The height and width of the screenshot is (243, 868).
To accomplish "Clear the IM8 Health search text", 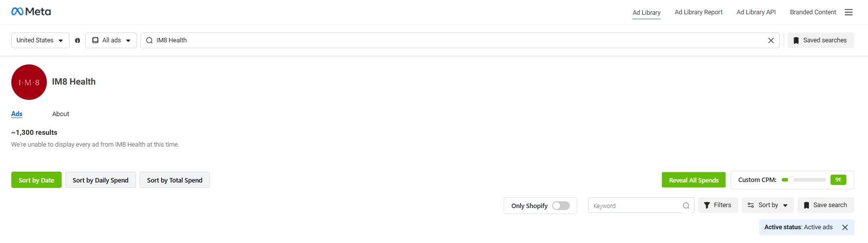I will (x=771, y=40).
